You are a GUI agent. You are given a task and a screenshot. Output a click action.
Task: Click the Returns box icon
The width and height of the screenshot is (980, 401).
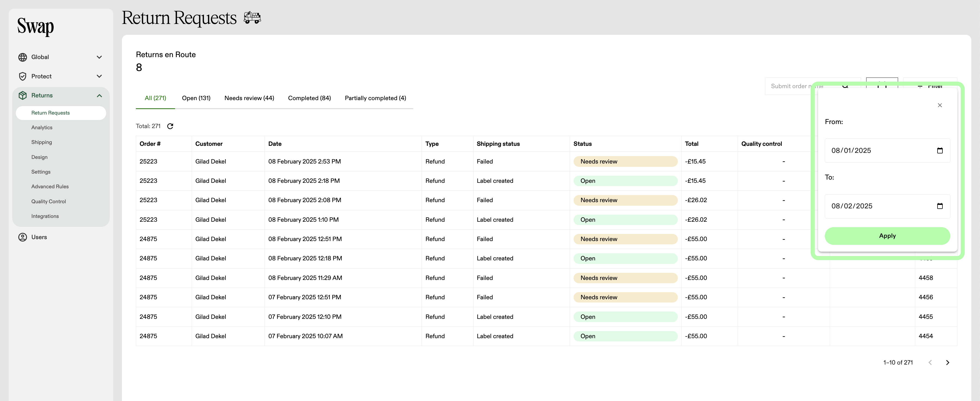pos(22,95)
